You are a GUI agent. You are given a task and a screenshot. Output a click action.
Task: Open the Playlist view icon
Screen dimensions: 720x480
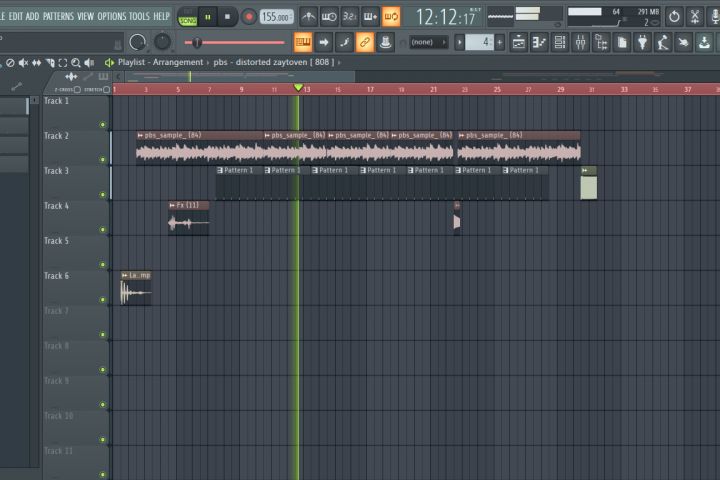pyautogui.click(x=518, y=43)
